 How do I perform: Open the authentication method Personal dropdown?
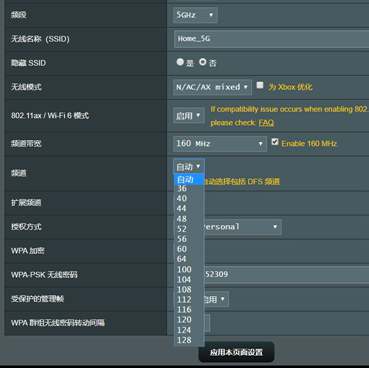(x=243, y=227)
